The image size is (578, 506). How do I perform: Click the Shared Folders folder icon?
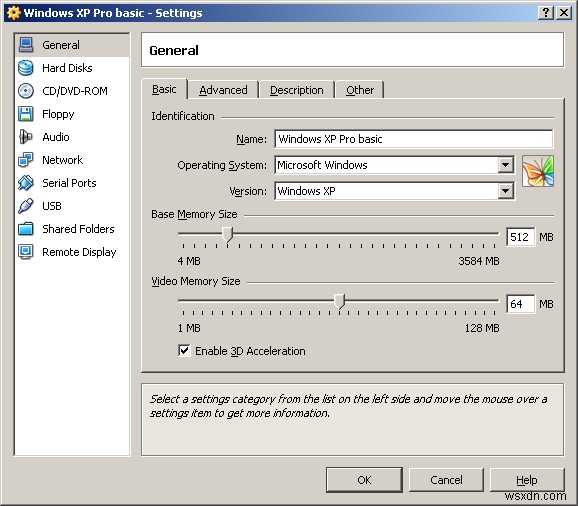click(26, 229)
